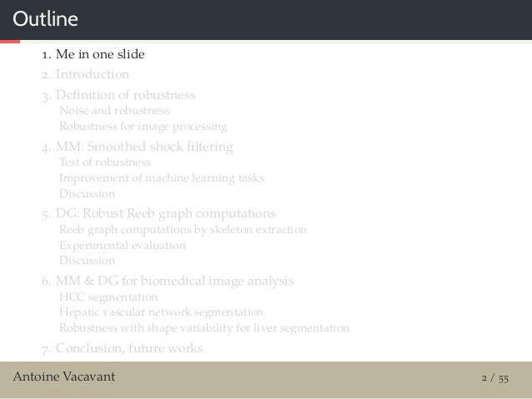Go to 'Reeb graph computations by skeleton extraction'
This screenshot has width=532, height=399.
[183, 230]
